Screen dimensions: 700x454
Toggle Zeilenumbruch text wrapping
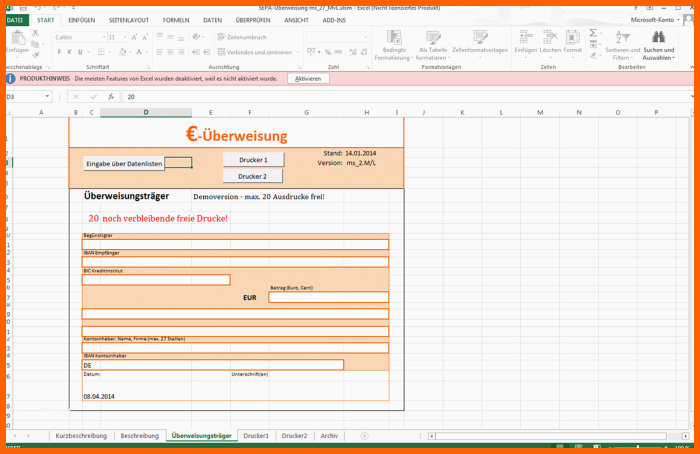tap(242, 37)
